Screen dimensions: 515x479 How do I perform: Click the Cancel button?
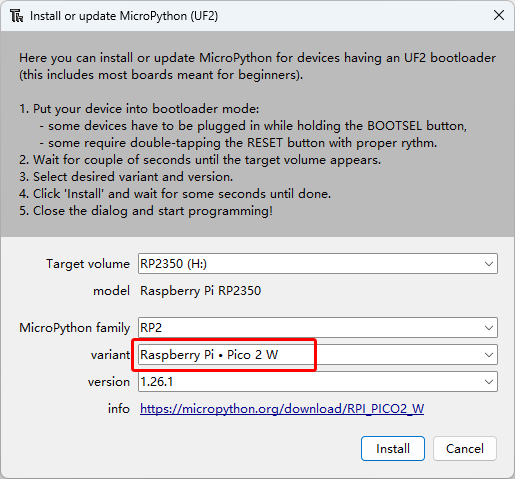465,449
